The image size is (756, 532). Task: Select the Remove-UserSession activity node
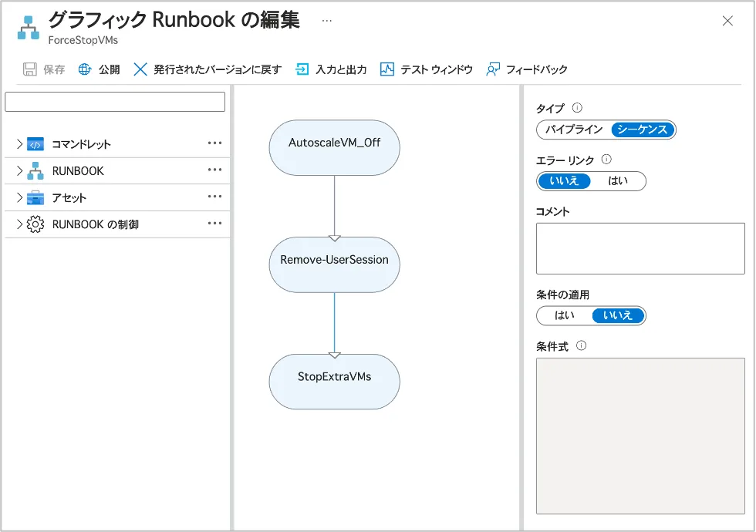(334, 264)
